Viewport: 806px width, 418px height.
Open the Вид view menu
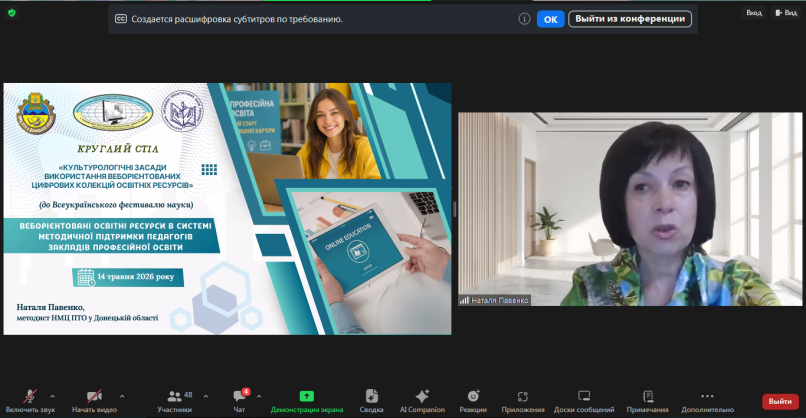click(x=786, y=13)
